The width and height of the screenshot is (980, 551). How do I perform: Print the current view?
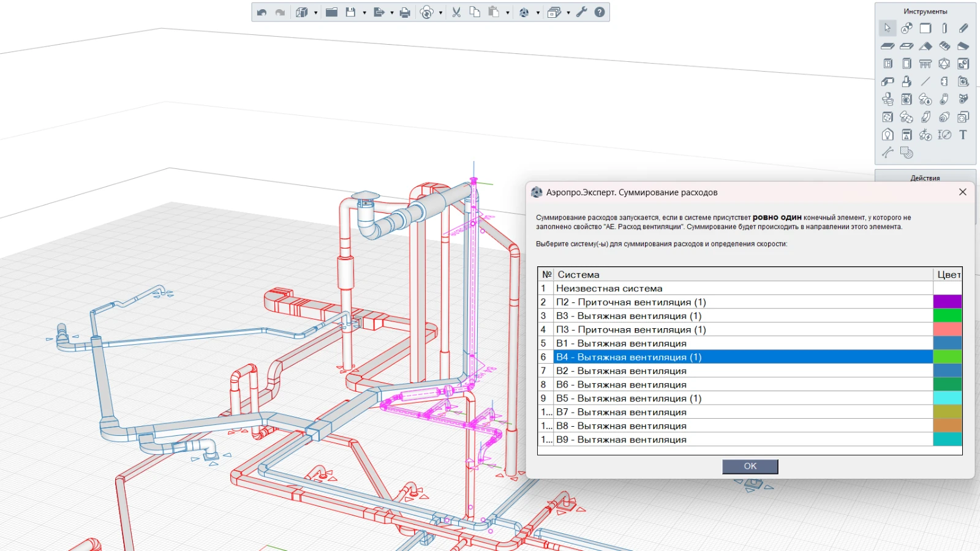[405, 12]
